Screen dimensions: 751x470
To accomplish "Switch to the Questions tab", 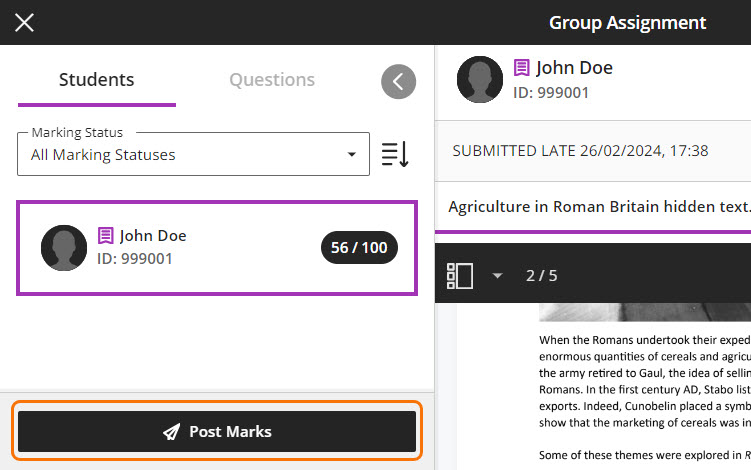I will [x=272, y=80].
